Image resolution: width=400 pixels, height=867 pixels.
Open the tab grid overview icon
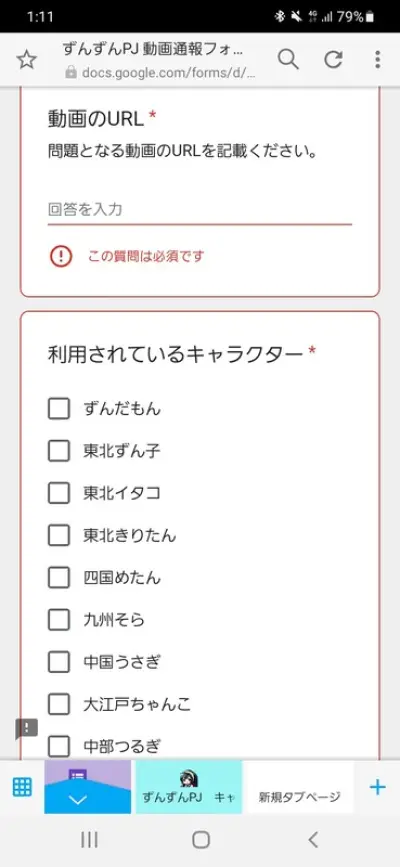coord(22,786)
